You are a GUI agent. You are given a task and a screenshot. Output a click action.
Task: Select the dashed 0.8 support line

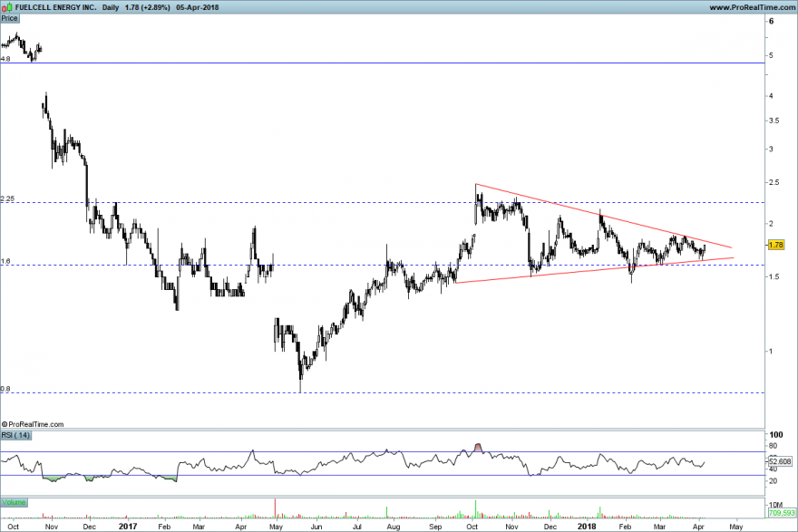point(383,392)
